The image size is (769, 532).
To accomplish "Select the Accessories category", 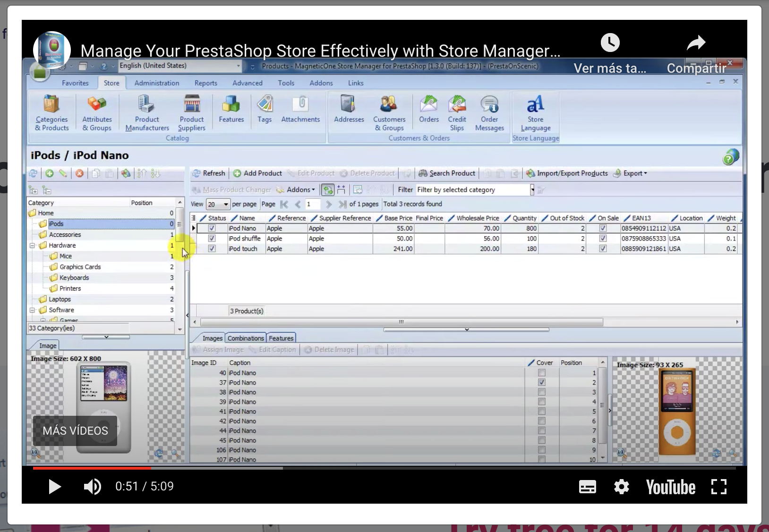I will (x=65, y=235).
